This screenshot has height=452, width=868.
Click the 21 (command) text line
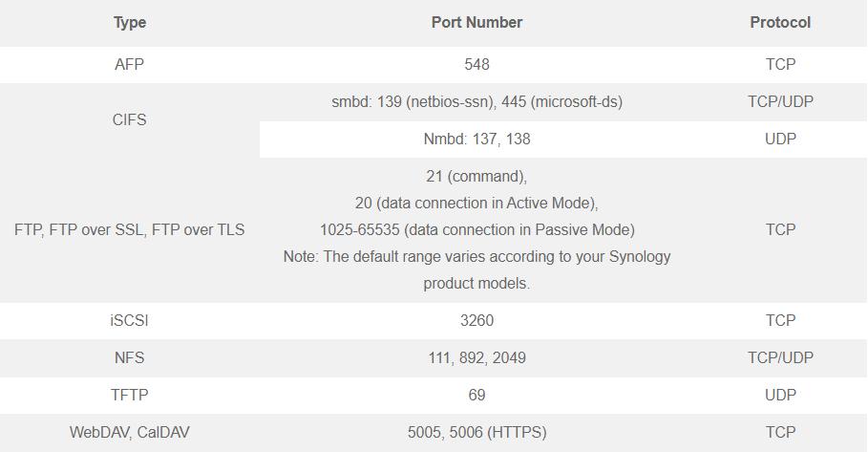click(476, 176)
